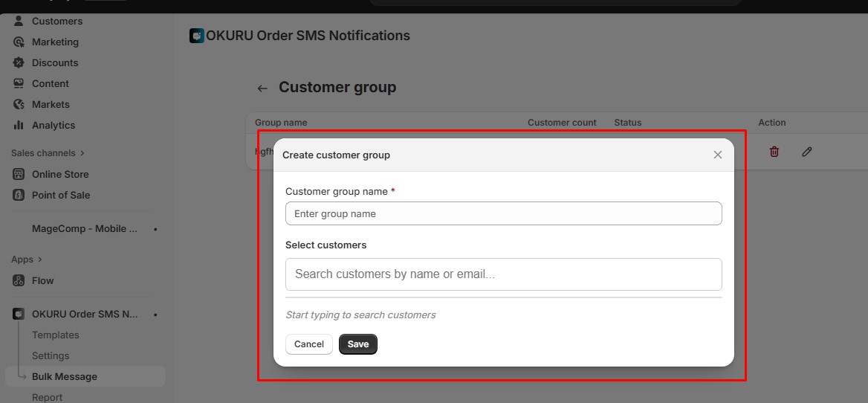Viewport: 868px width, 403px height.
Task: Click the Flow app icon
Action: (19, 281)
